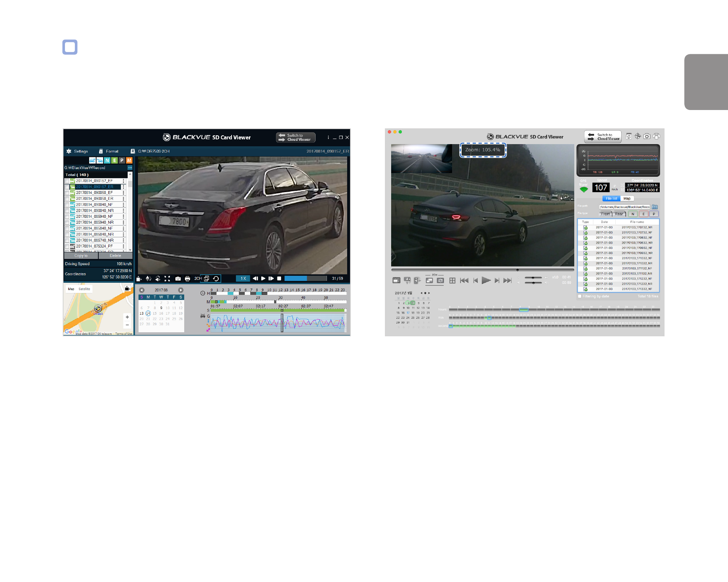Enable the Filtering by date checkbox

point(580,296)
